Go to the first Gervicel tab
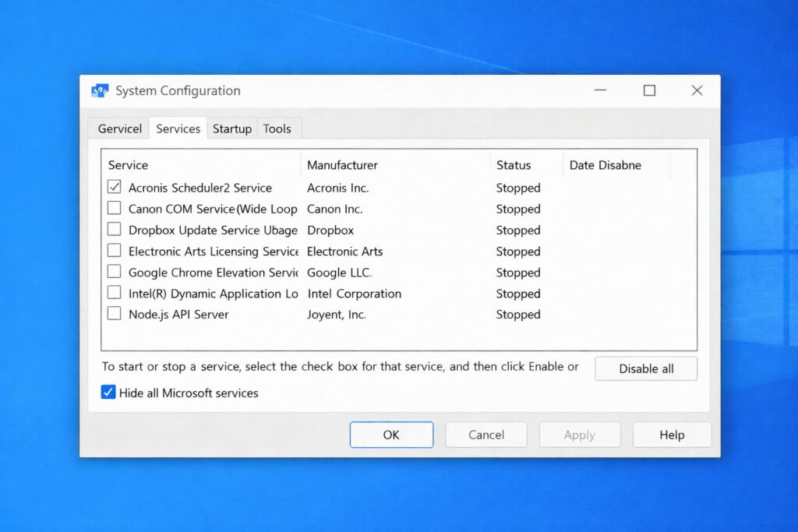 [x=119, y=129]
